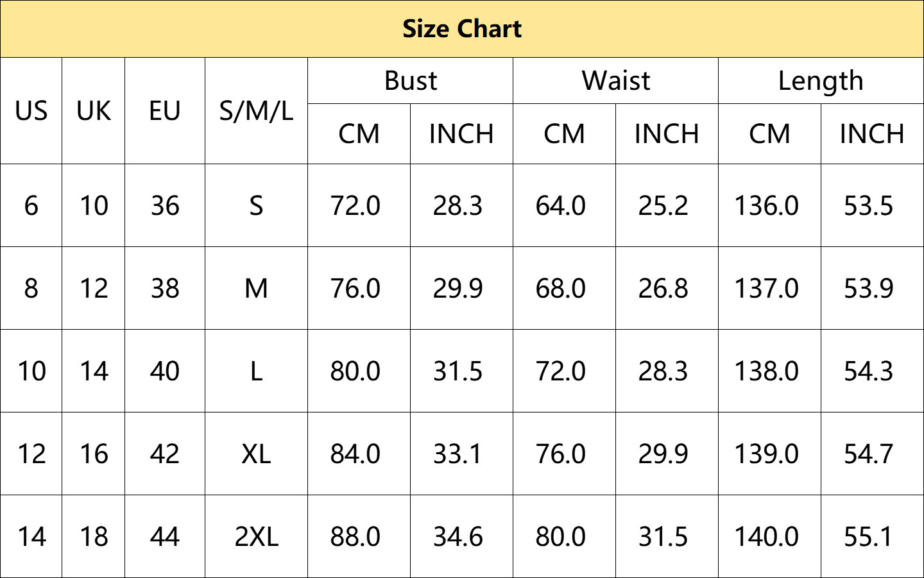Select the size S cell

[256, 205]
